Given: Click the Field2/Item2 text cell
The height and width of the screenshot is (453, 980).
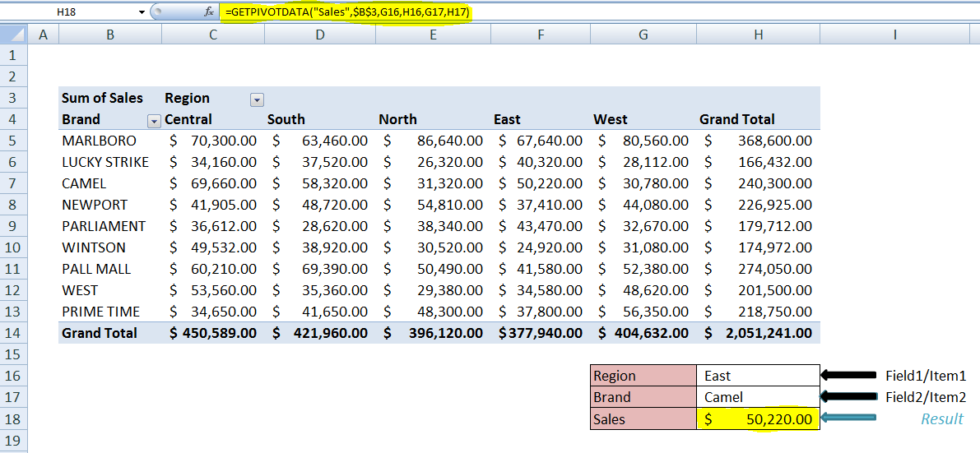Looking at the screenshot, I should point(926,397).
